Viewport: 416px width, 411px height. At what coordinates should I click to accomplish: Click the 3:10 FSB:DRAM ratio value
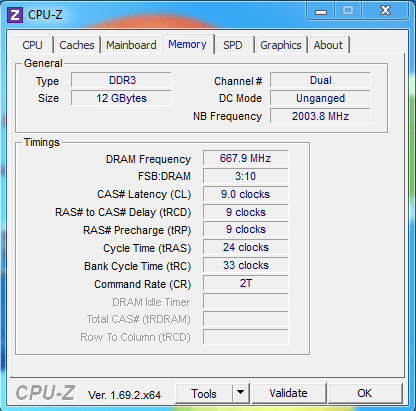(x=246, y=176)
